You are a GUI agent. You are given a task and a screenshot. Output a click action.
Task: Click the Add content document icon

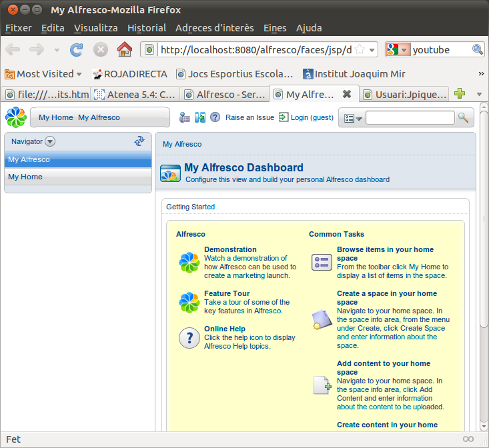[322, 385]
